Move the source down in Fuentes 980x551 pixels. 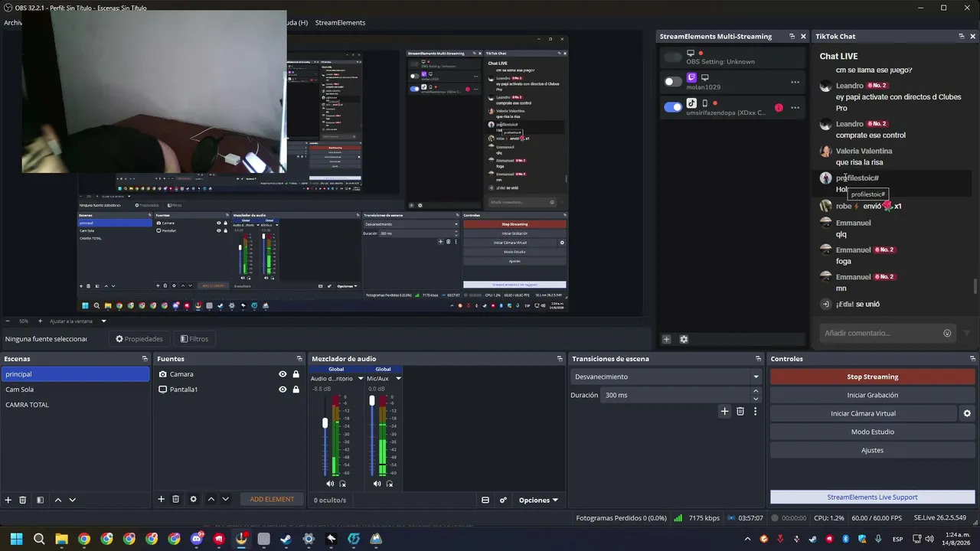point(225,499)
